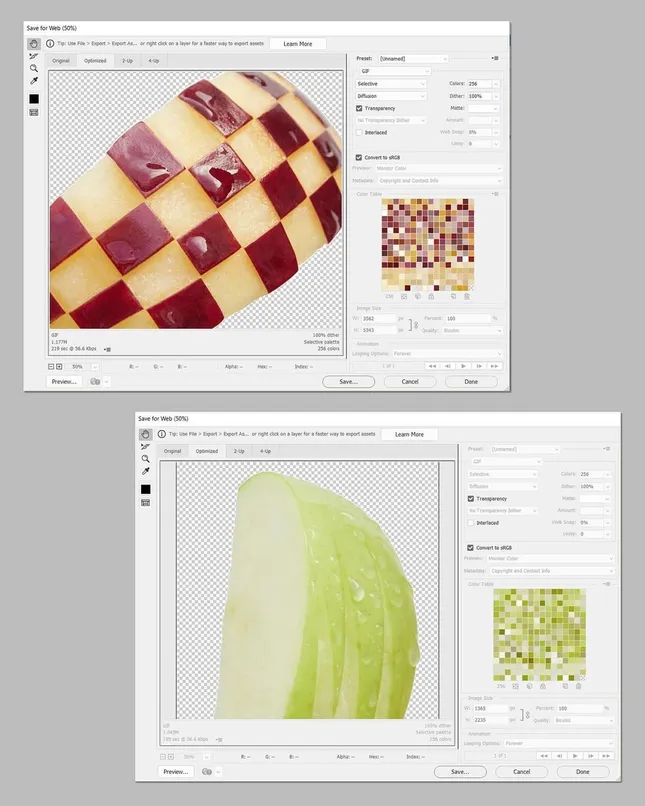The width and height of the screenshot is (645, 806).
Task: Toggle Transparency checkbox in top dialog
Action: pos(359,108)
